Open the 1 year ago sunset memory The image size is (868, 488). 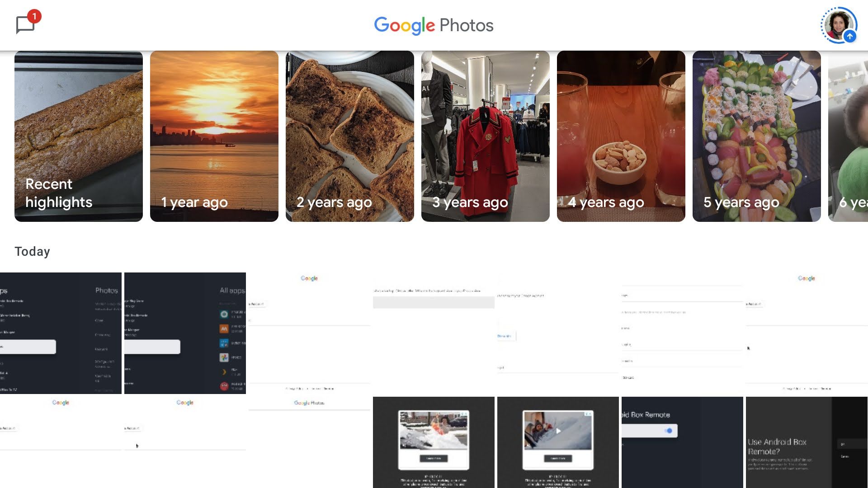click(x=214, y=136)
